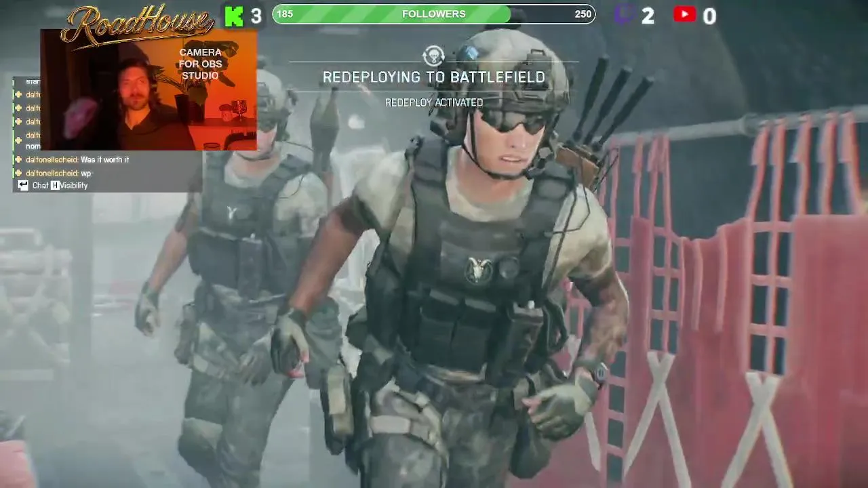The height and width of the screenshot is (488, 868).
Task: Click the purple Twitch logo icon
Action: point(625,14)
